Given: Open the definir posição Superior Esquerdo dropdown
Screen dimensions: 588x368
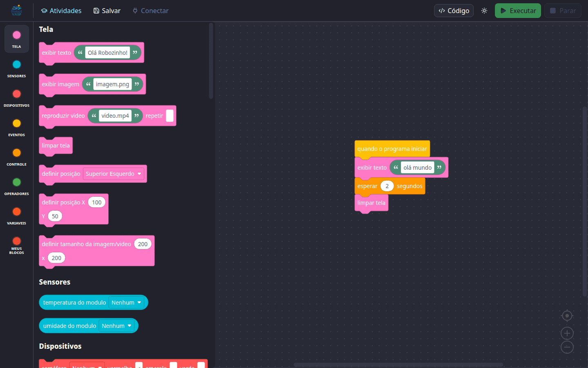Looking at the screenshot, I should coord(114,174).
